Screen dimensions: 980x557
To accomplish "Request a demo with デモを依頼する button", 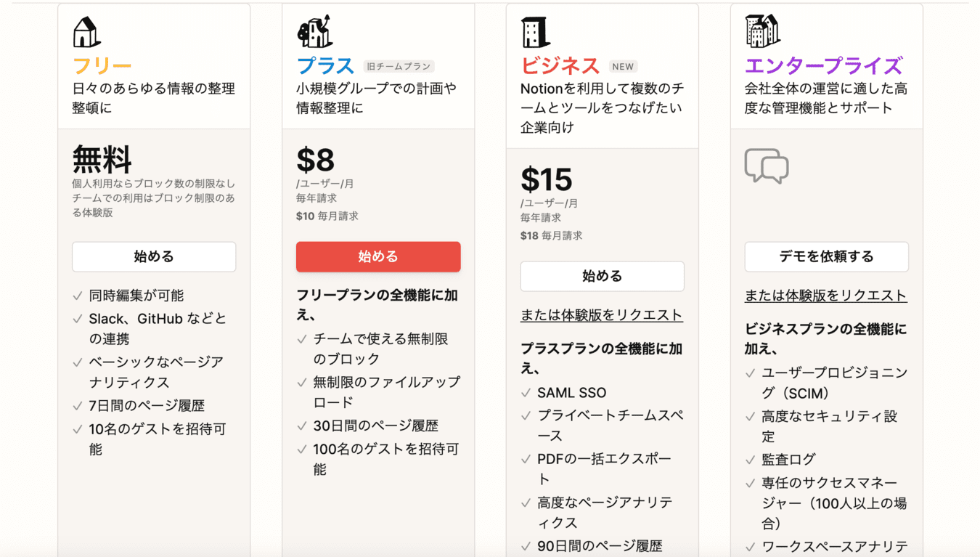I will [827, 256].
